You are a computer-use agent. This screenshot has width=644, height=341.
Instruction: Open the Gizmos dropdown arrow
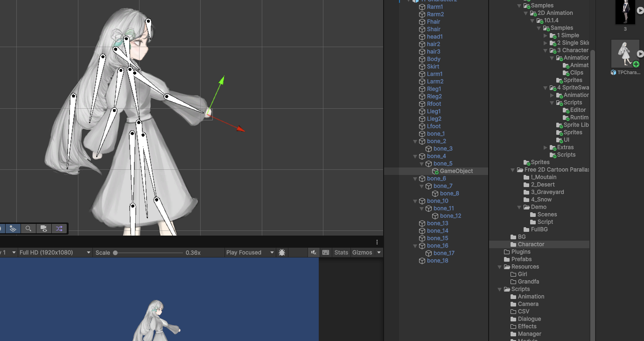379,252
